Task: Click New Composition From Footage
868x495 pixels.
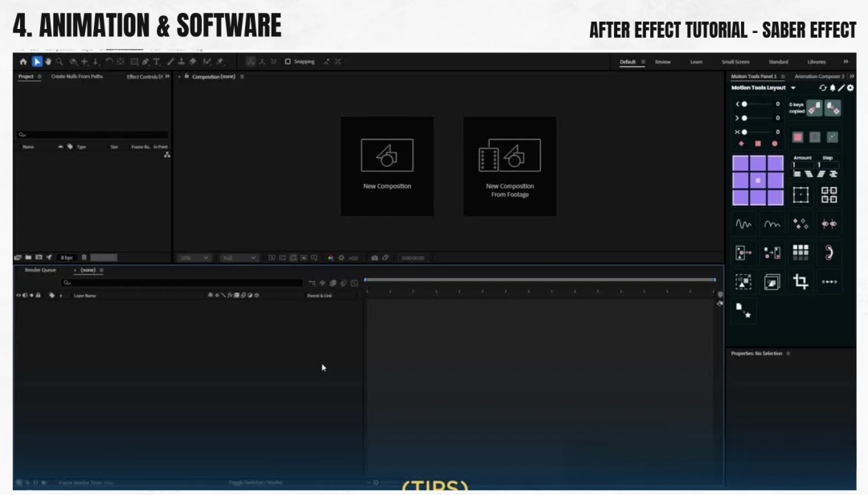Action: (x=510, y=166)
